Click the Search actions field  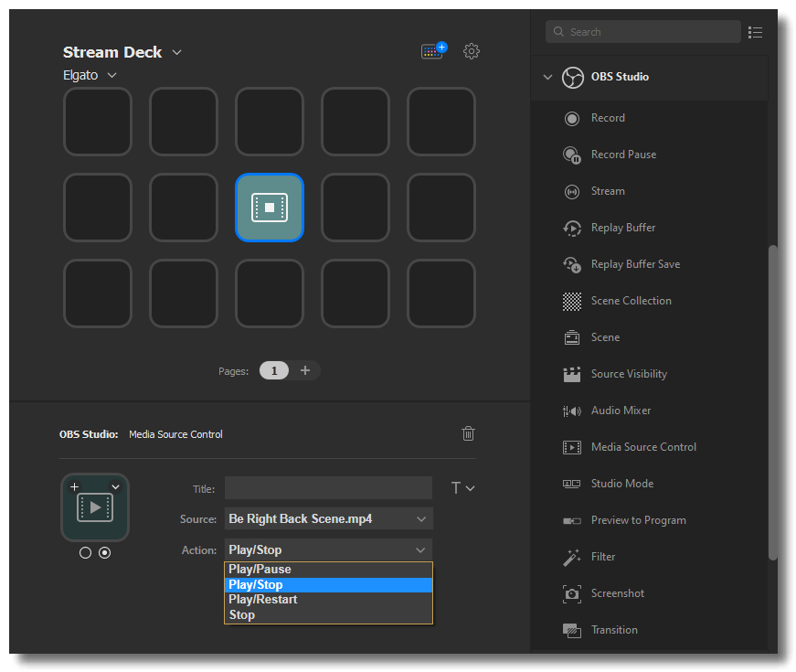(x=643, y=31)
